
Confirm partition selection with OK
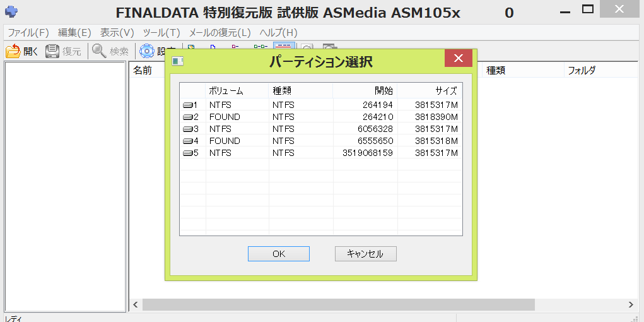[278, 254]
